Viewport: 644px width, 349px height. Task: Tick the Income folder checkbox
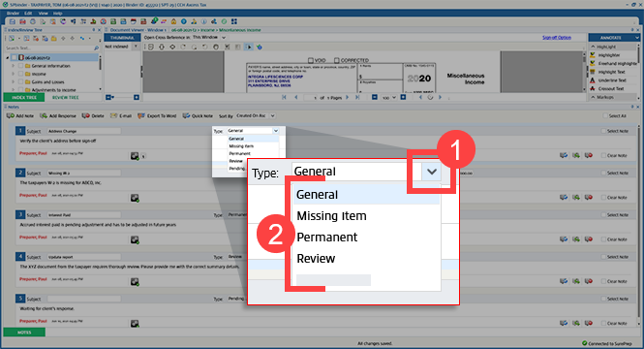click(x=20, y=74)
